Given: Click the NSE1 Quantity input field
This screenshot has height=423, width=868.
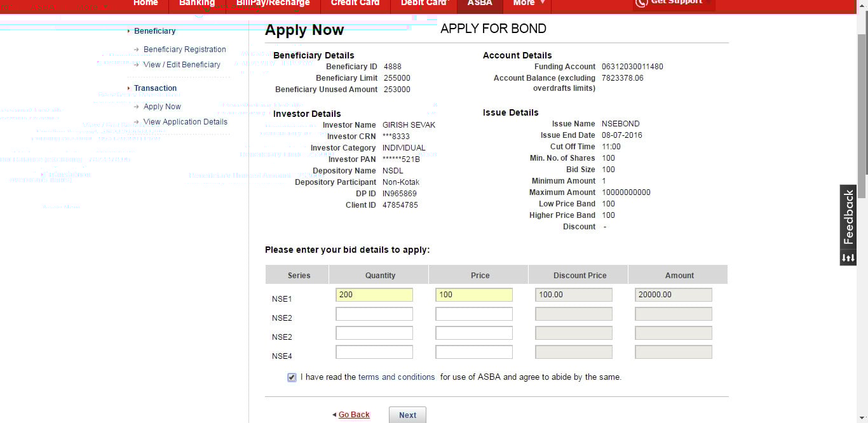Looking at the screenshot, I should click(x=374, y=295).
